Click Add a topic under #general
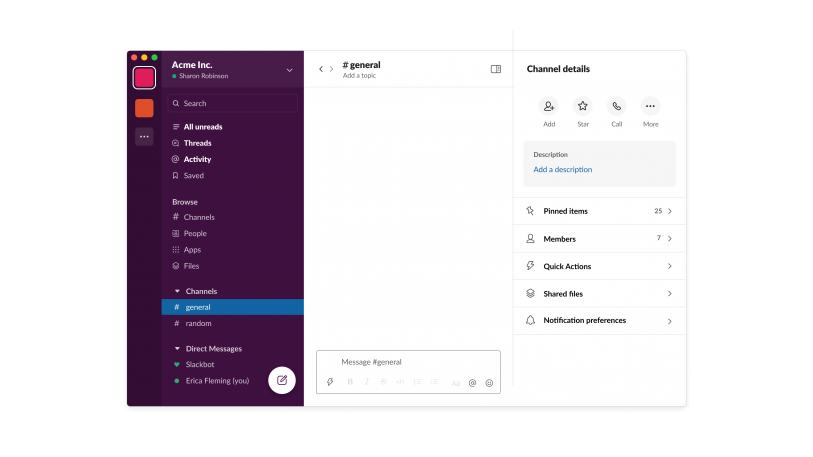The image size is (813, 457). pyautogui.click(x=359, y=76)
